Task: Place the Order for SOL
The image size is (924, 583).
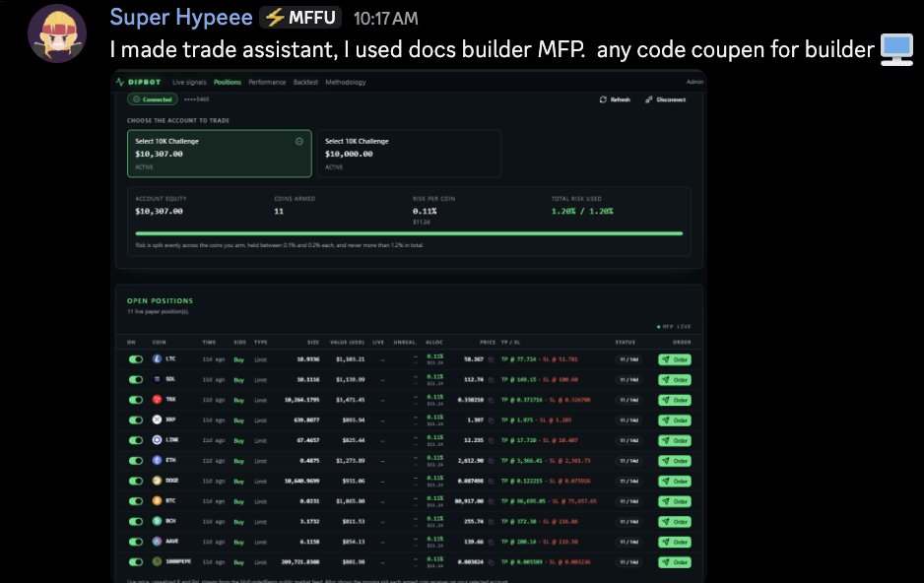Action: pyautogui.click(x=675, y=380)
